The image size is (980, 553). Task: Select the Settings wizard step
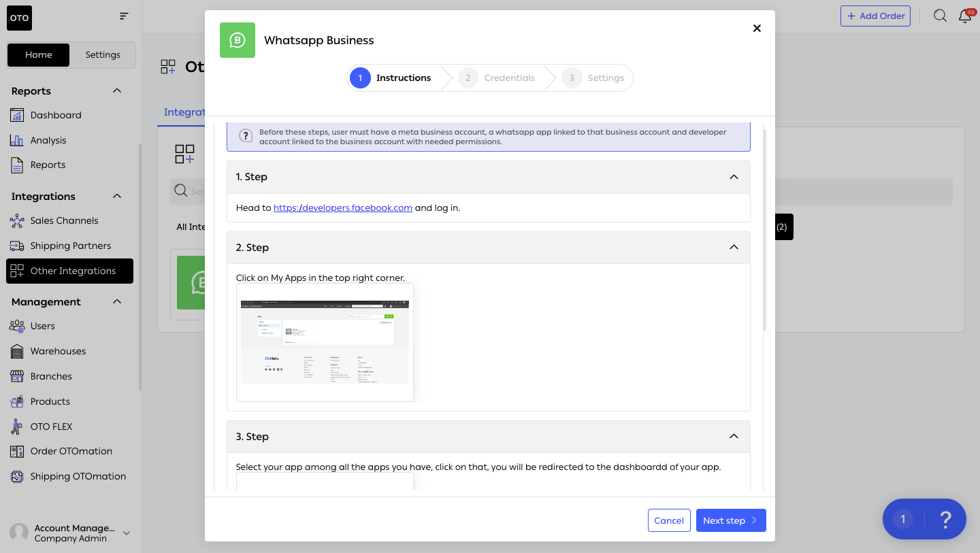(x=594, y=78)
